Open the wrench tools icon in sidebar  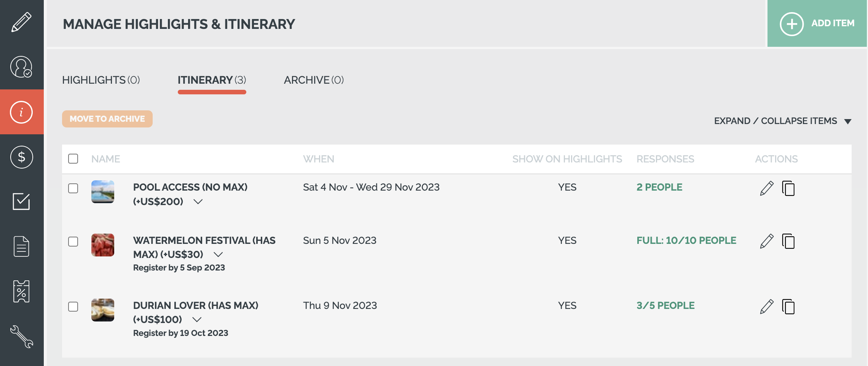tap(21, 336)
